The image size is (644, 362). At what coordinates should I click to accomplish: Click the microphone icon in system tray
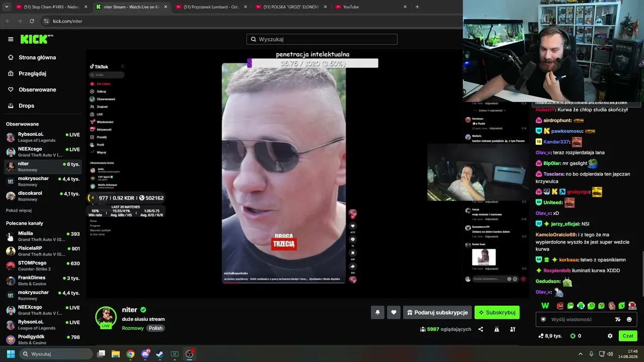(x=591, y=354)
